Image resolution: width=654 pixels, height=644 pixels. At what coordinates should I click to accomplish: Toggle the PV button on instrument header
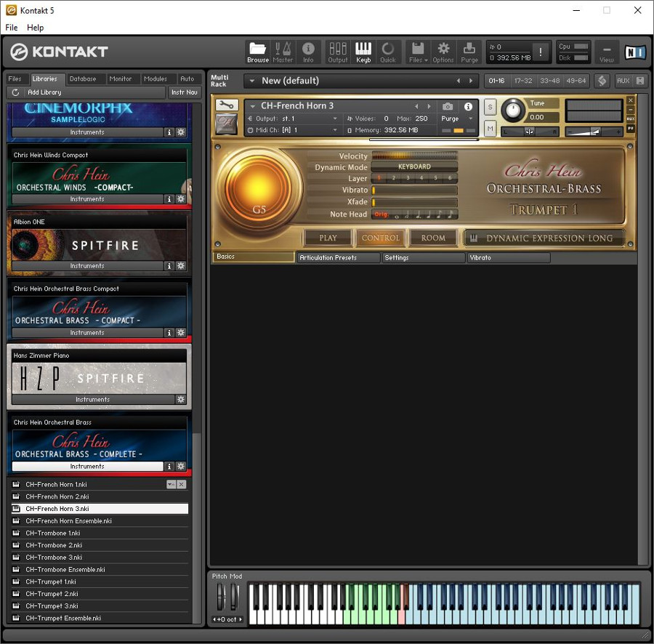point(631,129)
